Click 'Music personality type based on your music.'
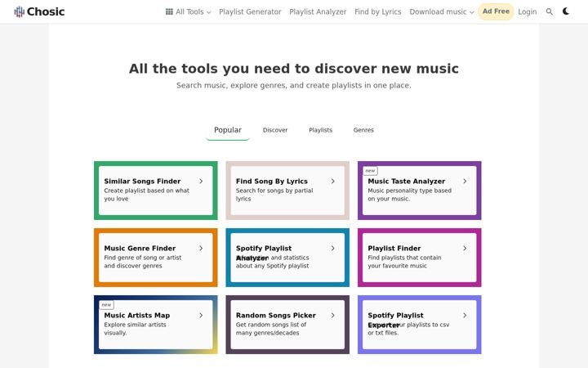Viewport: 588px width, 368px height. coord(409,195)
